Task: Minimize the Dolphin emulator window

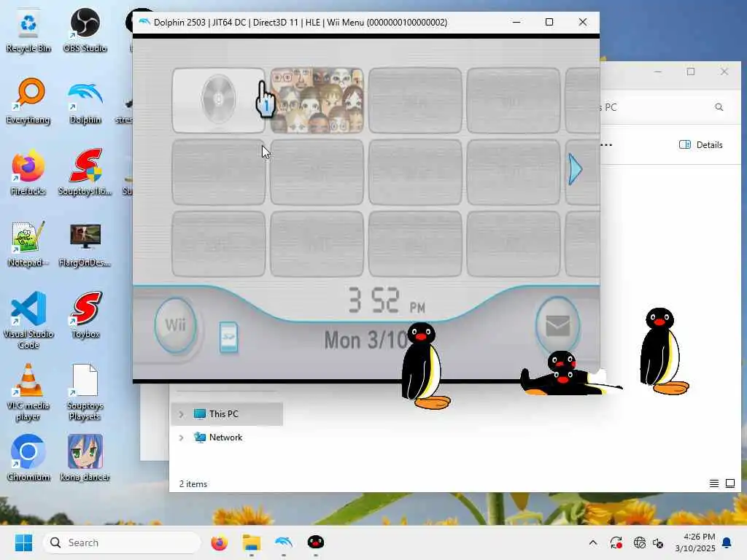Action: [x=516, y=22]
